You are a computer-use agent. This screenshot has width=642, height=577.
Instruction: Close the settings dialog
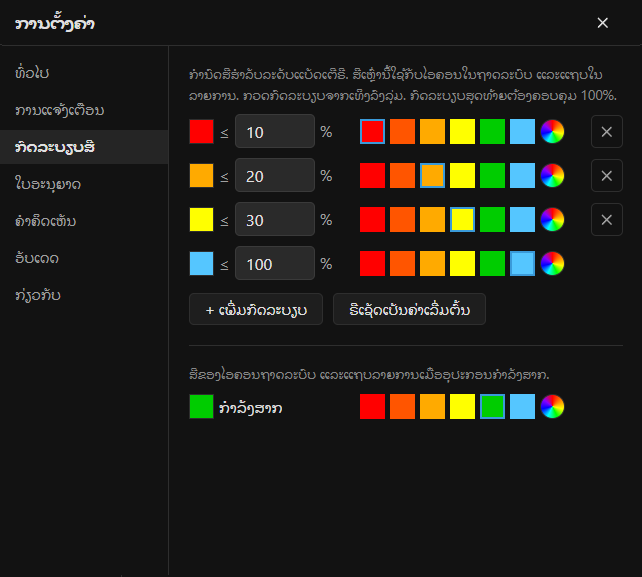[602, 23]
